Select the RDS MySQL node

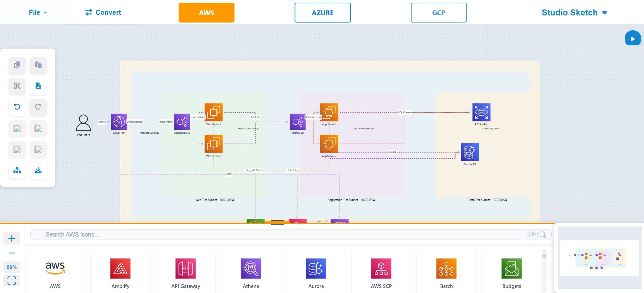[481, 112]
